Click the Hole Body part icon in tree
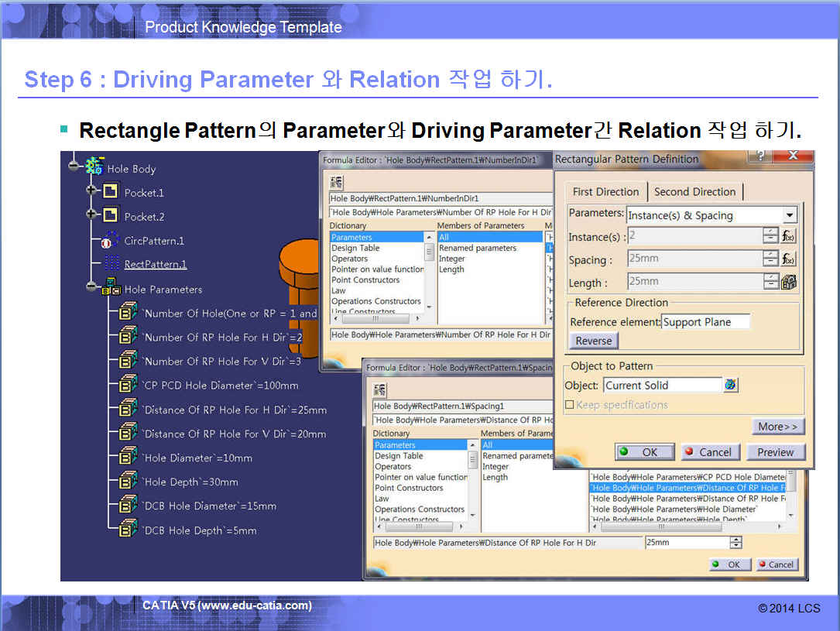The width and height of the screenshot is (840, 631). (x=94, y=166)
